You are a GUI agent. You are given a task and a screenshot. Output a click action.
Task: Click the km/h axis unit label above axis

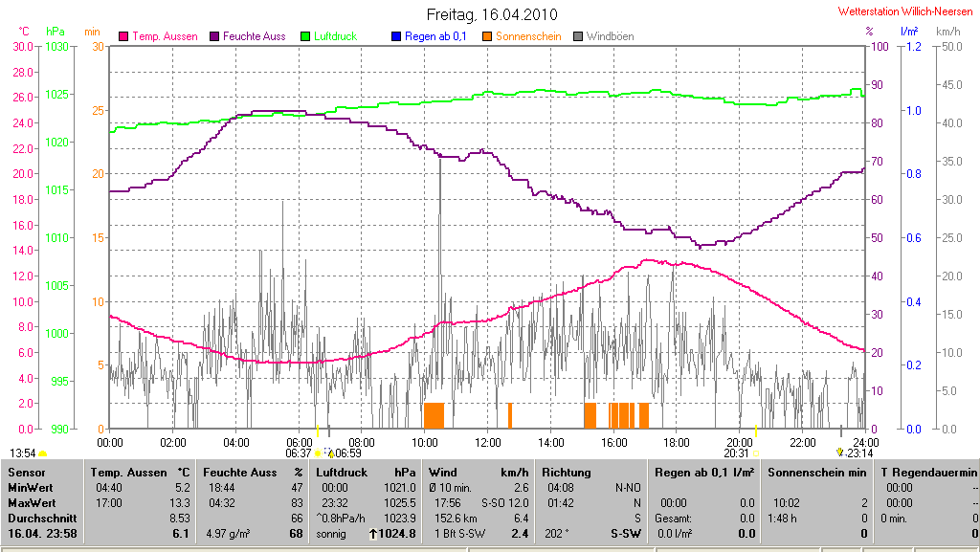click(948, 32)
